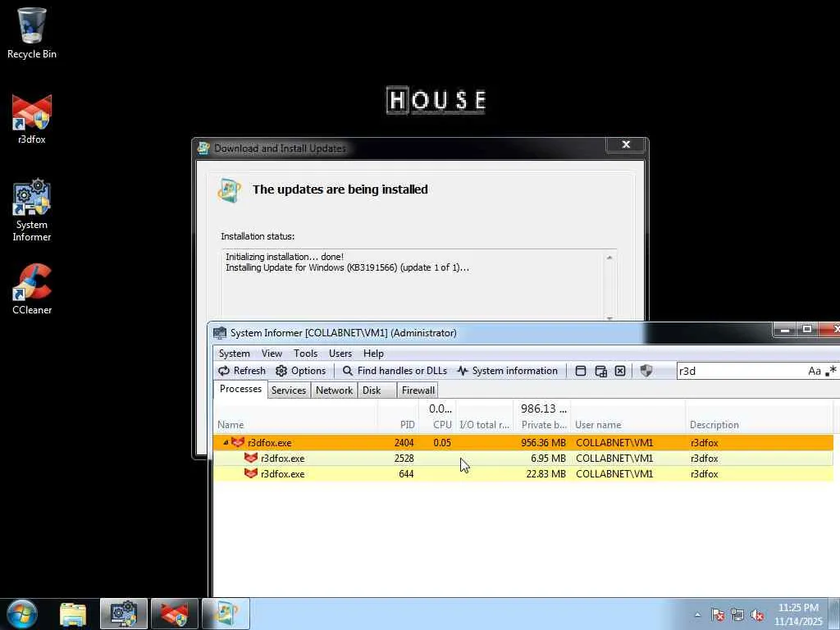Click Refresh in System Informer toolbar
Image resolution: width=840 pixels, height=630 pixels.
coord(242,371)
